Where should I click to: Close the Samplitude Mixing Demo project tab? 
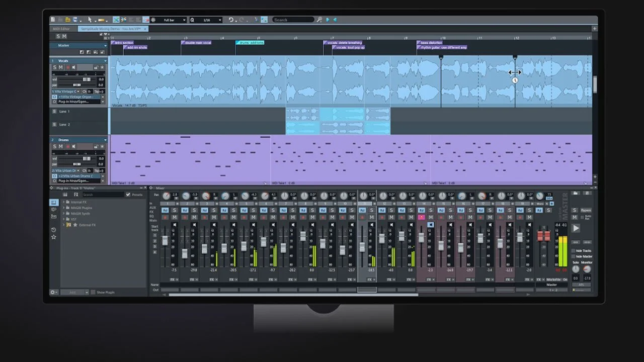tap(145, 29)
